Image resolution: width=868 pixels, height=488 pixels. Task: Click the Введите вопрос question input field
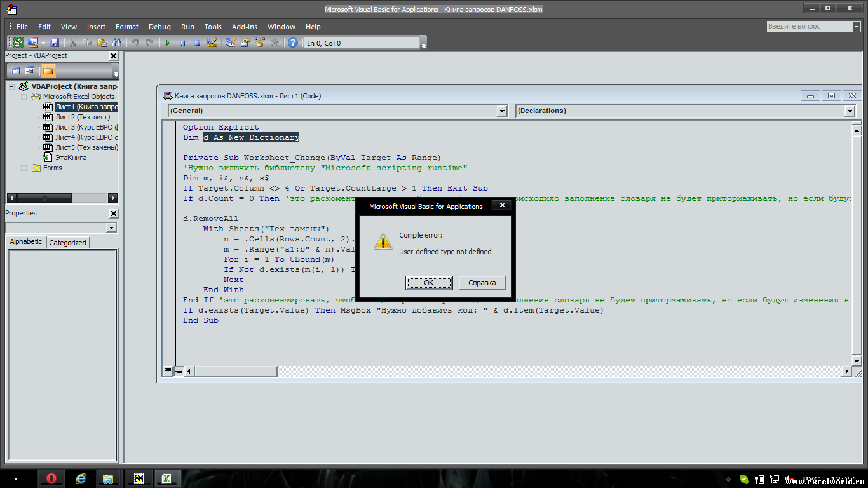(x=809, y=27)
